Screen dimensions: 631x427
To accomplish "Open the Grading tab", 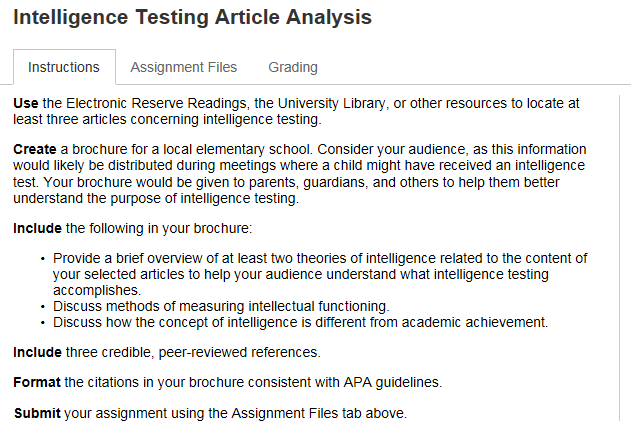I will pos(293,67).
